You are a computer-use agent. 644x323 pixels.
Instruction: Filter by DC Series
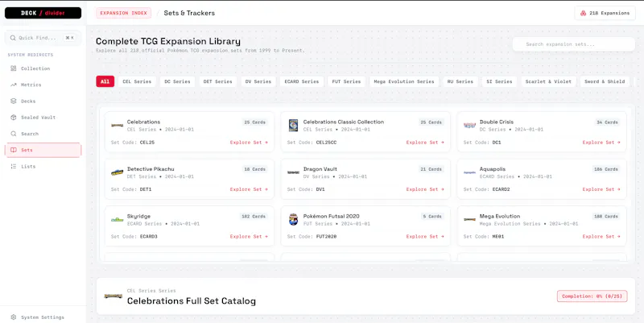[x=177, y=81]
